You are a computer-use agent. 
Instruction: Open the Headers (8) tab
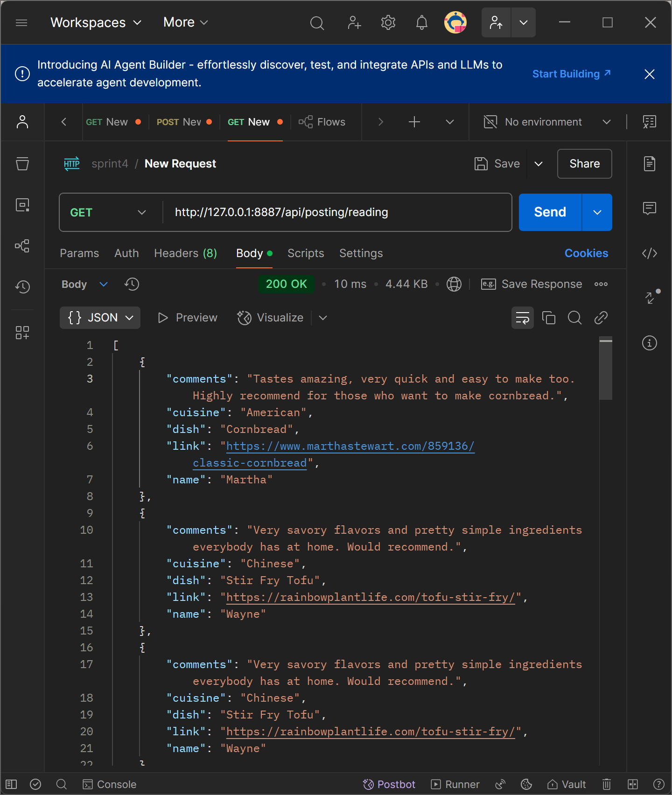(185, 253)
